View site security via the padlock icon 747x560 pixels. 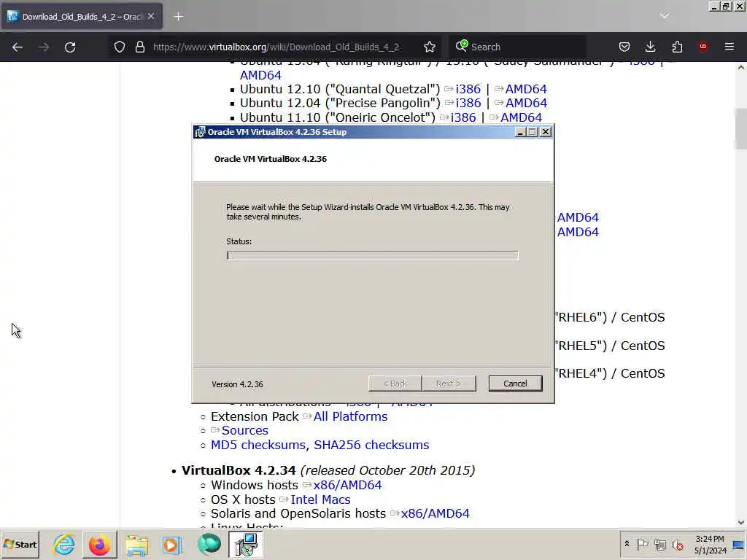[x=139, y=47]
